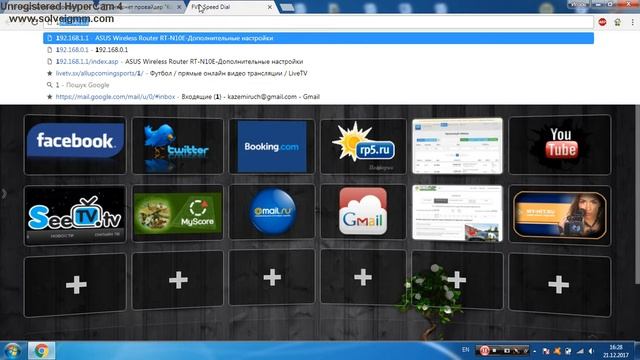Add a dial using plus tile below Gmail tile
The width and height of the screenshot is (640, 360).
click(363, 278)
